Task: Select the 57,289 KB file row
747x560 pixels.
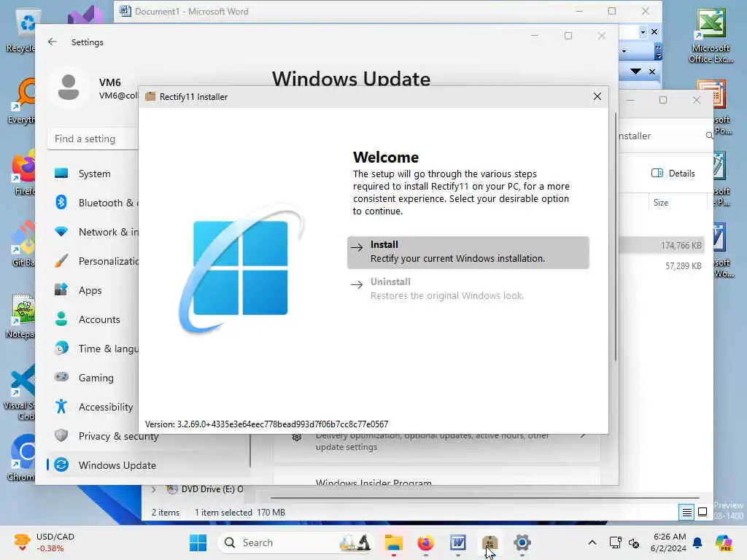Action: pyautogui.click(x=662, y=265)
